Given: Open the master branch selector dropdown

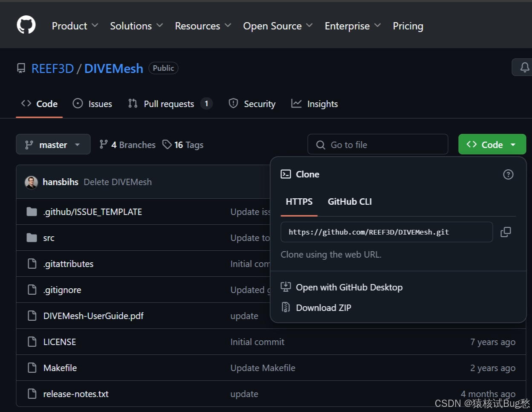Looking at the screenshot, I should point(53,145).
